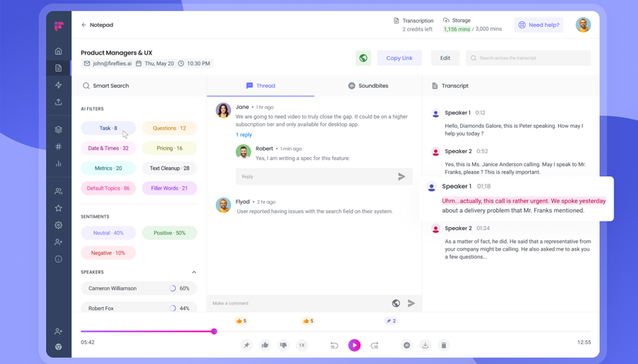Screen dimensions: 638x364
Task: Expand the 1 reply link under Jane's comment
Action: (x=243, y=135)
